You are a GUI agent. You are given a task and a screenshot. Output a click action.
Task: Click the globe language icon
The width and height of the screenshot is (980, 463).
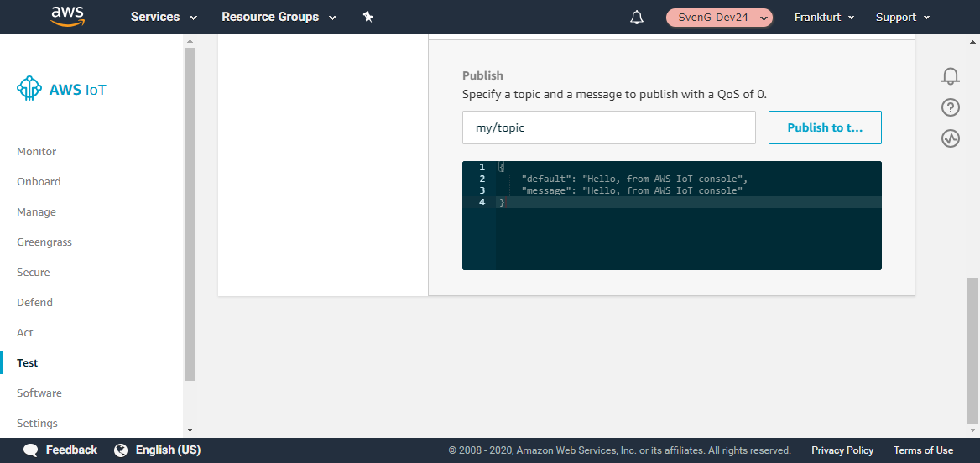[x=122, y=450]
